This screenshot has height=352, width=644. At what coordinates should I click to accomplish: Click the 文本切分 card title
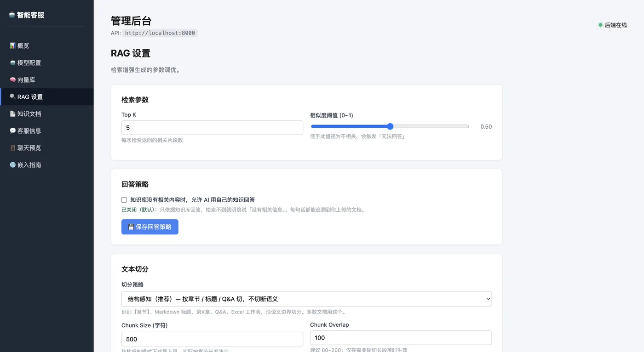pyautogui.click(x=135, y=269)
